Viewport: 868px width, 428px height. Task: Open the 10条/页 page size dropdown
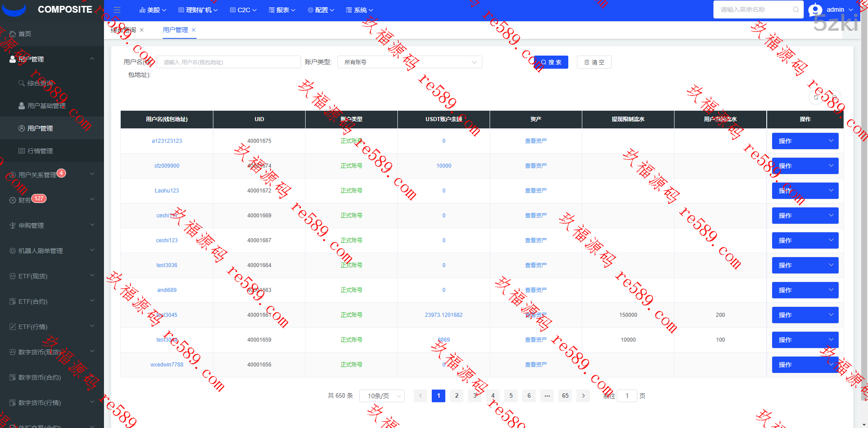tap(382, 396)
